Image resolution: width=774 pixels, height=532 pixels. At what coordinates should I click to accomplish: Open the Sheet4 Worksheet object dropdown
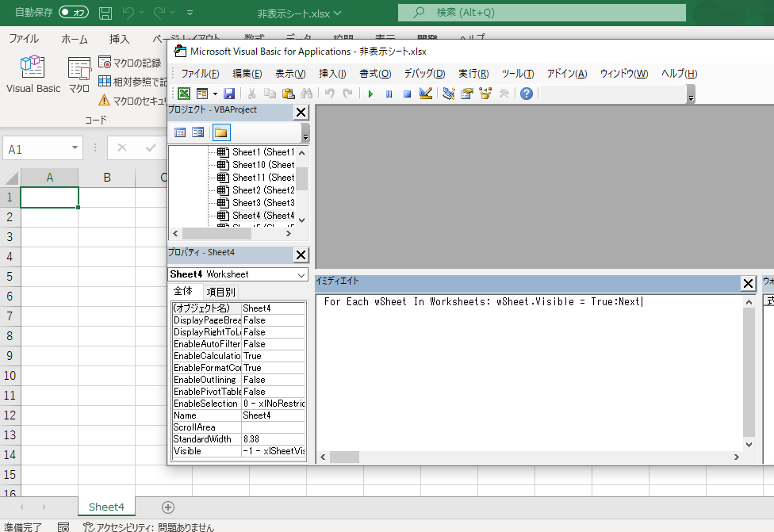click(x=301, y=275)
